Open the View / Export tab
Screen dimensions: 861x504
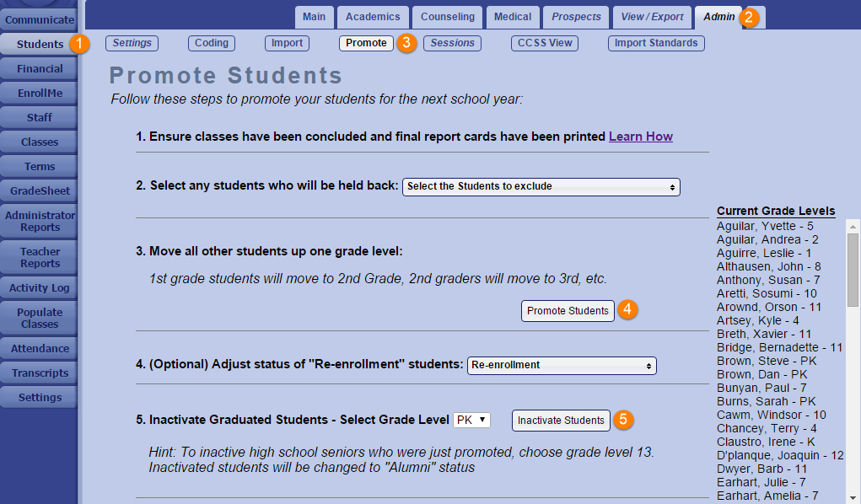click(652, 17)
